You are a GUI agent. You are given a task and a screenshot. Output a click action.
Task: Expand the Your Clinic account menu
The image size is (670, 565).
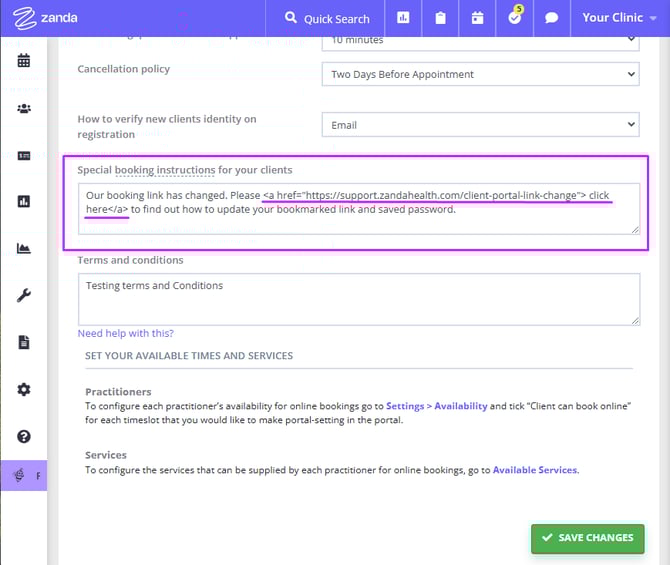619,18
